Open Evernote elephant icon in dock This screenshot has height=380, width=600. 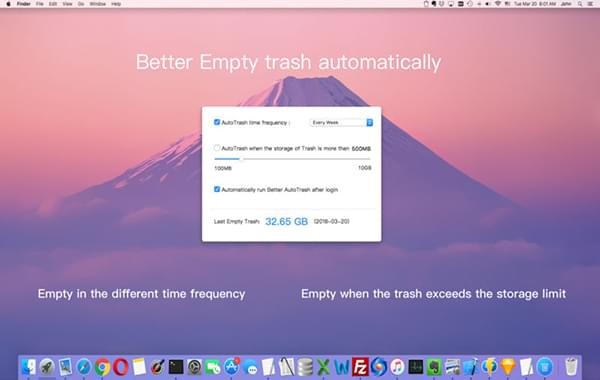click(434, 367)
